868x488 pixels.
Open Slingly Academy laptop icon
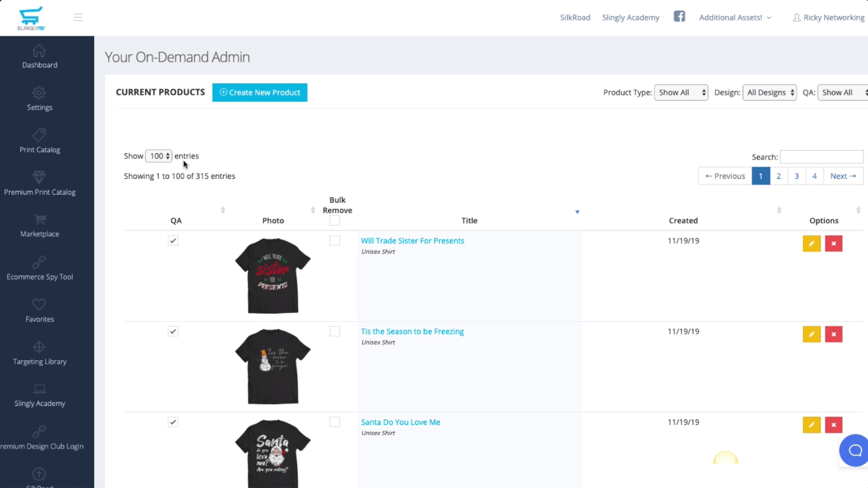39,389
